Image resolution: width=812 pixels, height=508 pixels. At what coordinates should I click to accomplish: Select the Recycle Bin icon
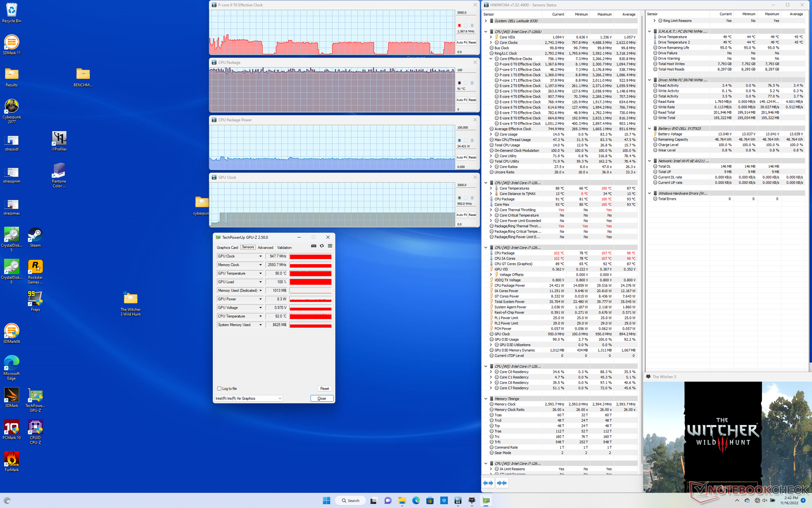tap(11, 13)
